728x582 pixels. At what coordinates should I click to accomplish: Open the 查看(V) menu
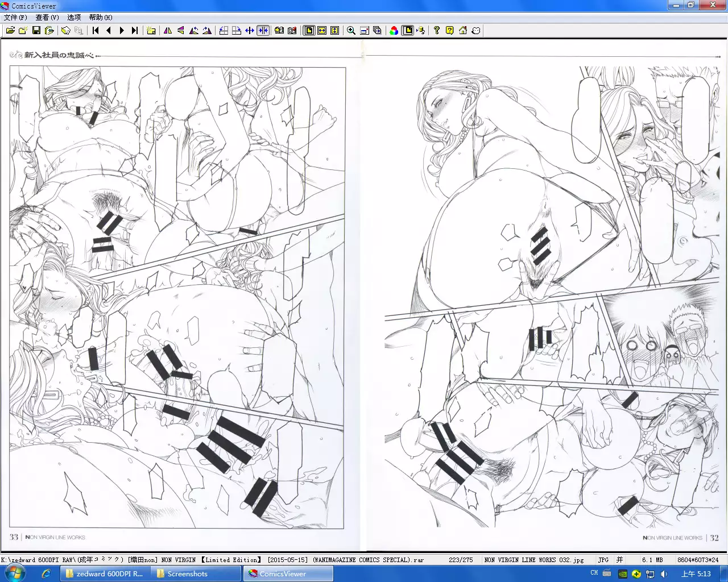47,18
